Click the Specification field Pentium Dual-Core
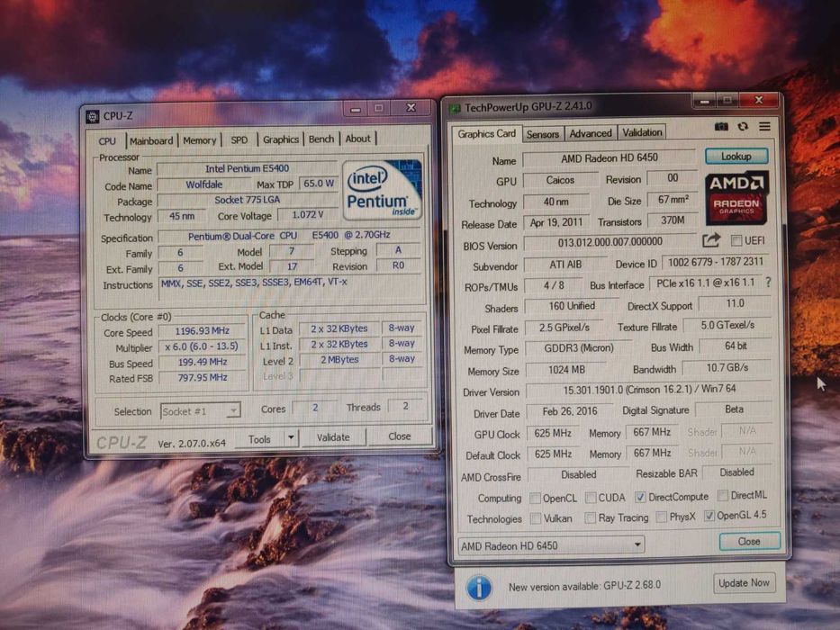The width and height of the screenshot is (840, 630). [289, 236]
